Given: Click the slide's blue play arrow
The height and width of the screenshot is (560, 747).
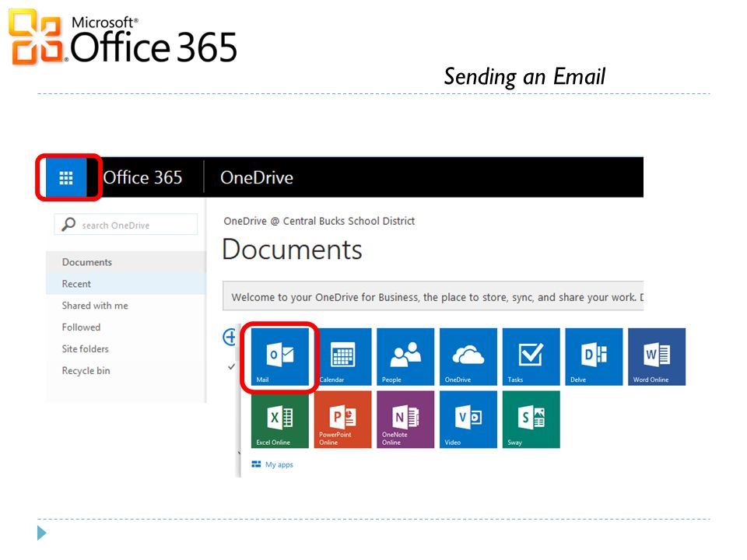Looking at the screenshot, I should click(42, 533).
